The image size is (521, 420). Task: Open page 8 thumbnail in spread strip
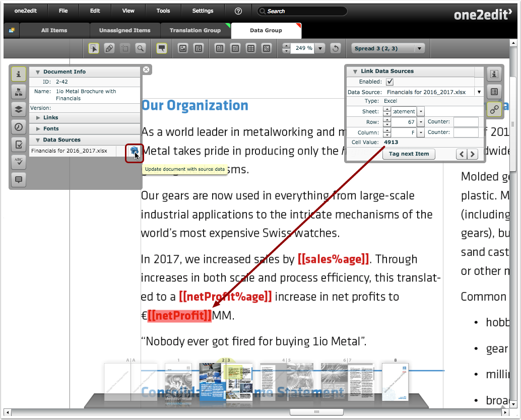tap(395, 382)
